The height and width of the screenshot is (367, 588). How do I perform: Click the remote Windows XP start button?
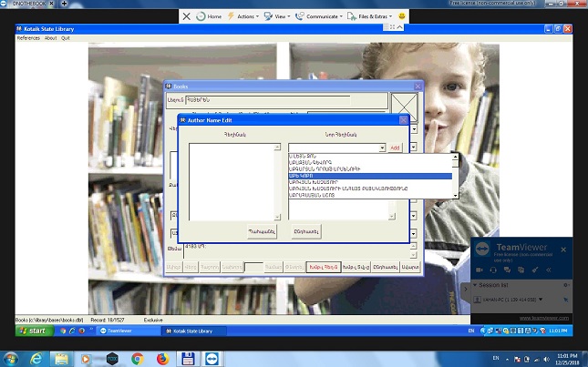point(33,331)
